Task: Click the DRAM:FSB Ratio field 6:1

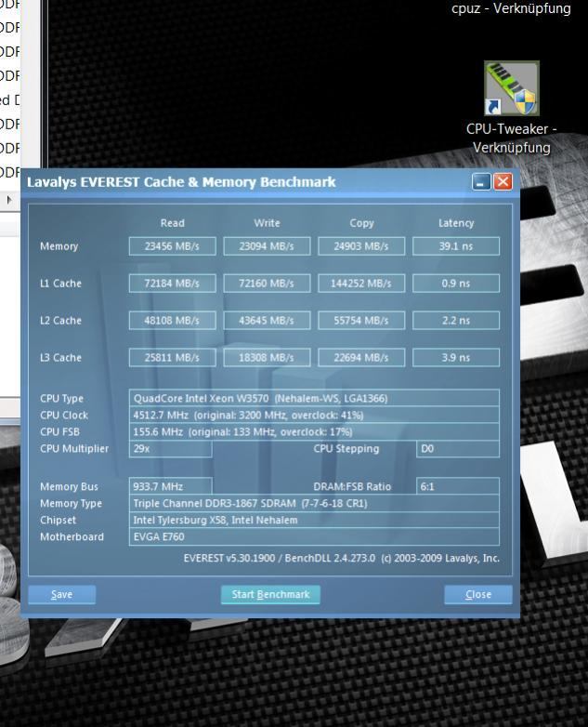Action: [458, 486]
